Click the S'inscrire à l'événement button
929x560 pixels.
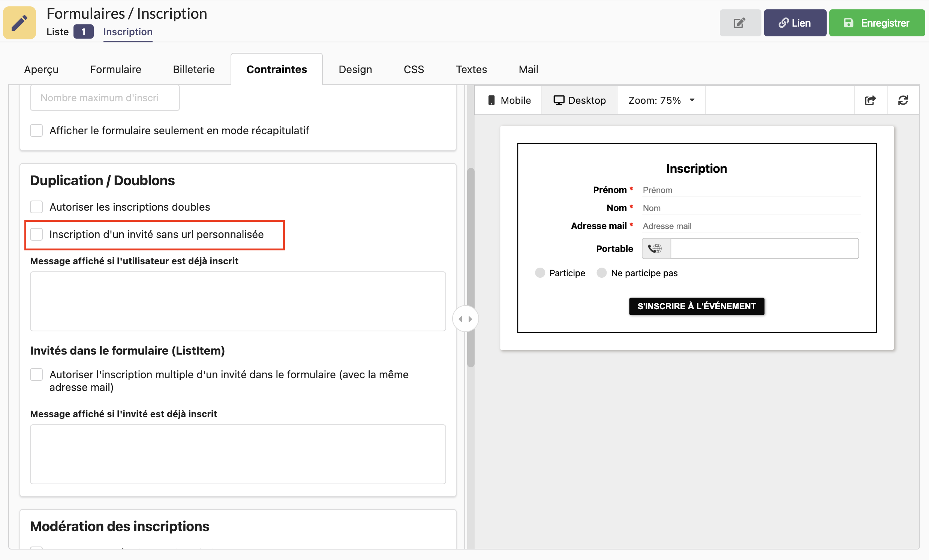tap(696, 306)
